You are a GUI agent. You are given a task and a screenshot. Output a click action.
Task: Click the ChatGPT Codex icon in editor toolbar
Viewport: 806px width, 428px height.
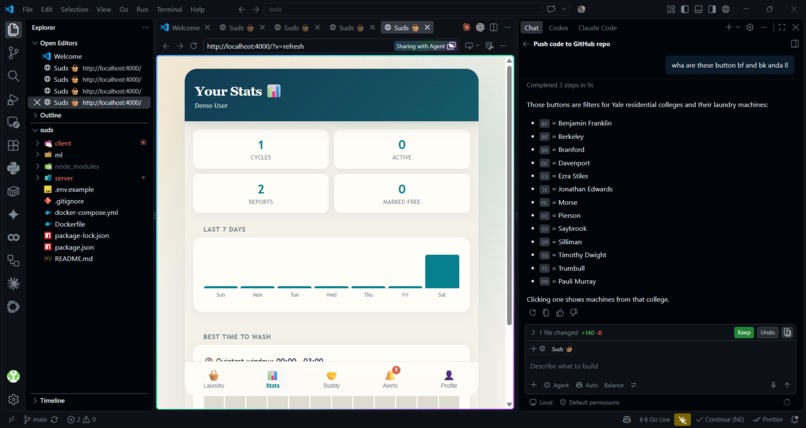coord(480,27)
